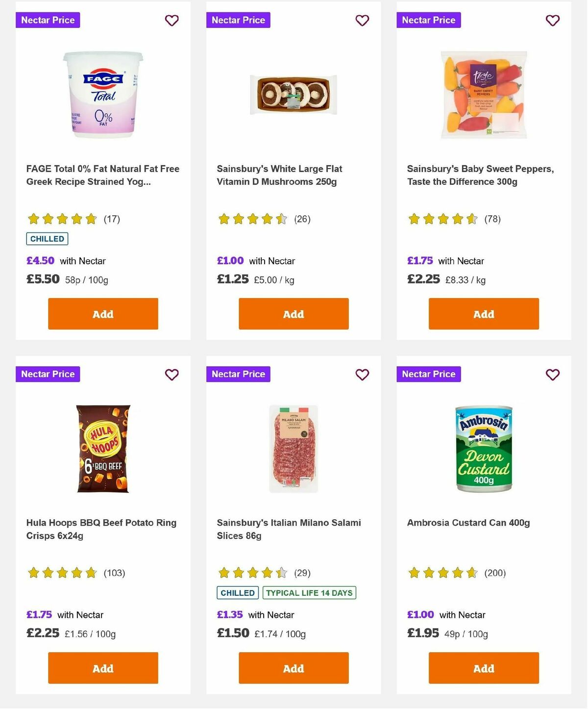Favourite the Ambrosia Custard Can
The height and width of the screenshot is (709, 588).
coord(552,374)
